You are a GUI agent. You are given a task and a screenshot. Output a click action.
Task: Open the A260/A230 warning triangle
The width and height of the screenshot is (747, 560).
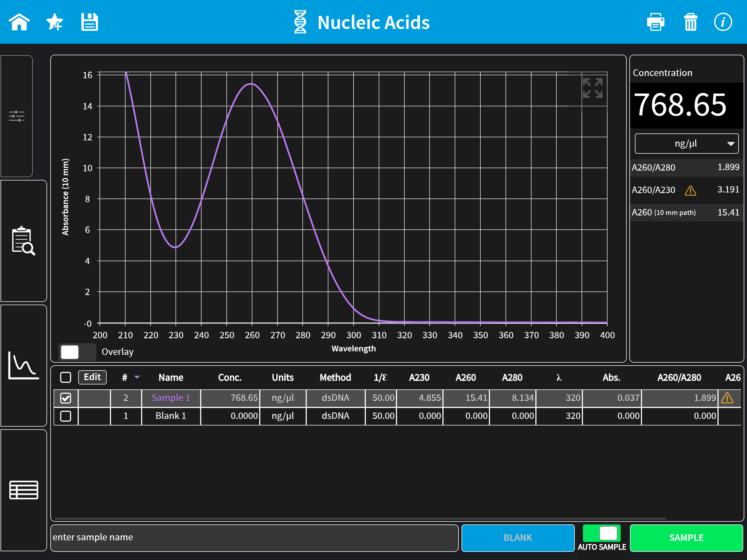tap(690, 191)
